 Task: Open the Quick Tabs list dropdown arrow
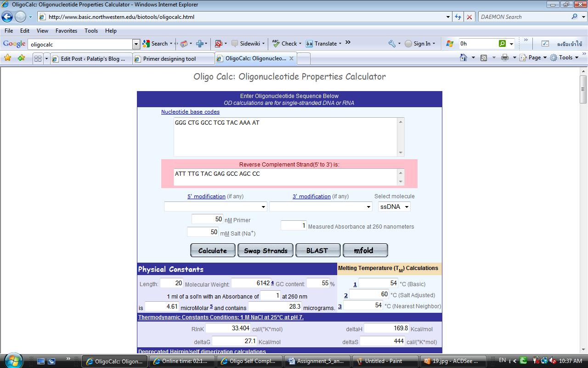[46, 58]
